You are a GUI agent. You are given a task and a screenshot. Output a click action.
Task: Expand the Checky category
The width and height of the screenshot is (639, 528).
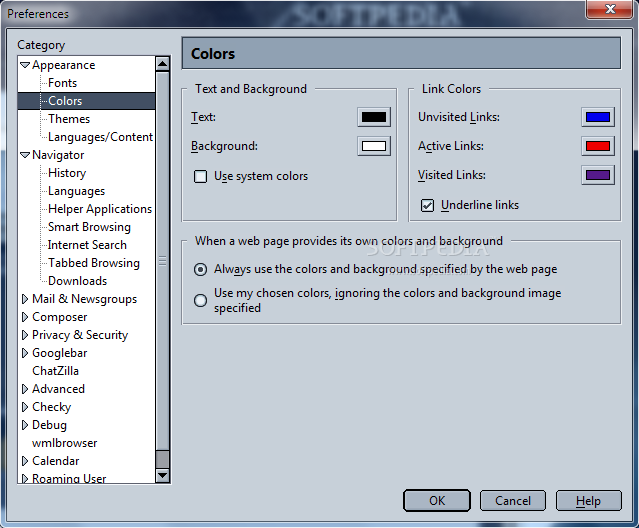click(25, 407)
